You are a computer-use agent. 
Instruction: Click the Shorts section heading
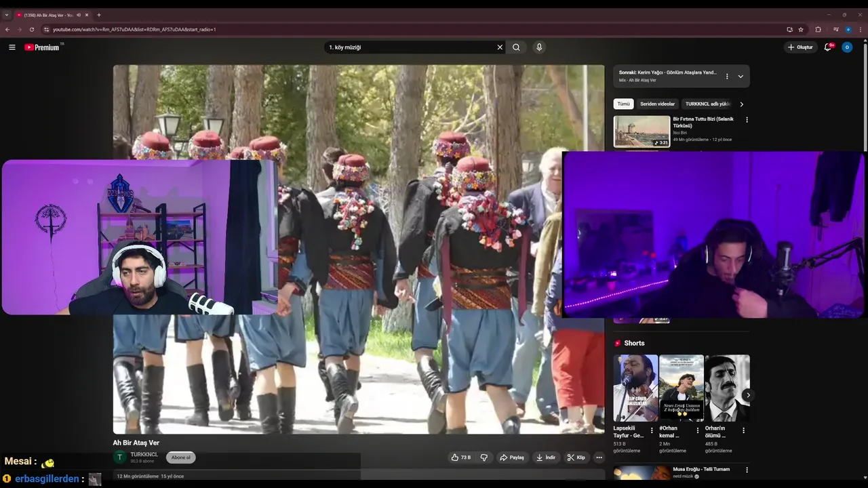tap(634, 343)
